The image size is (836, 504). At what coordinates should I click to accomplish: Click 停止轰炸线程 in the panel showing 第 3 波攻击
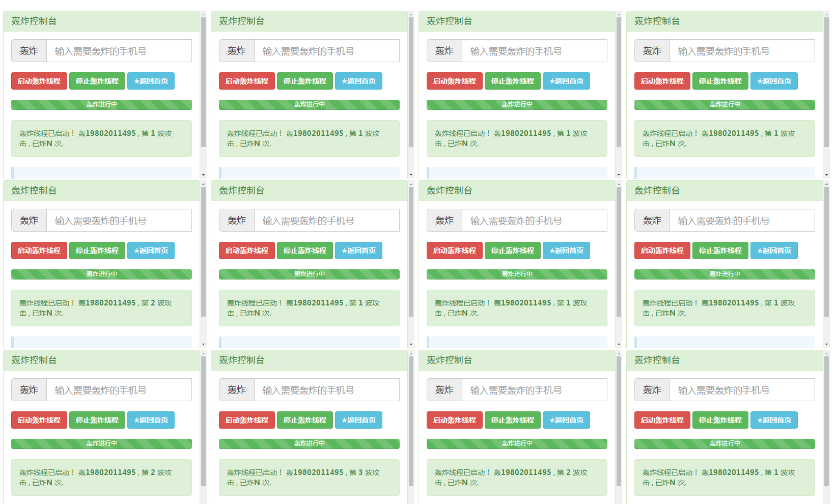[x=305, y=420]
